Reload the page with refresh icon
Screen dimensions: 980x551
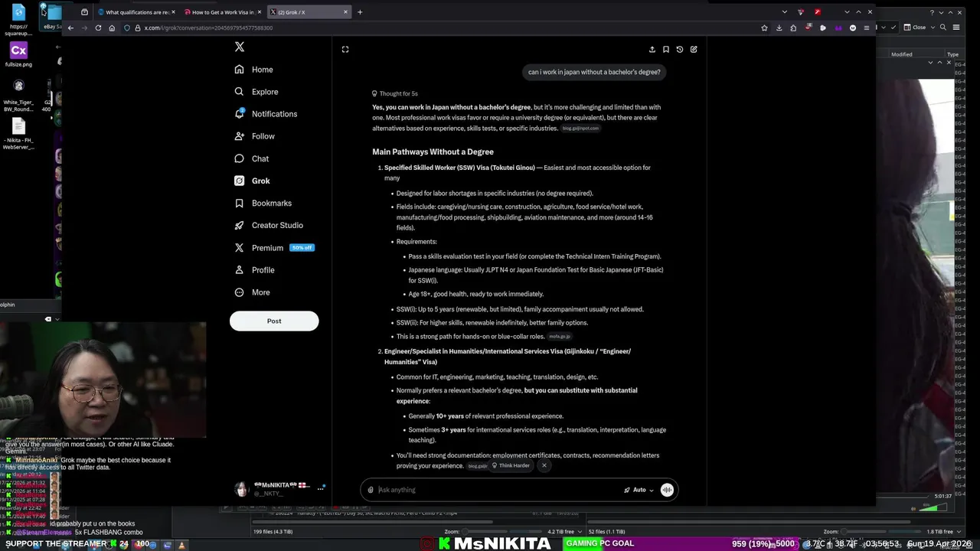(98, 28)
